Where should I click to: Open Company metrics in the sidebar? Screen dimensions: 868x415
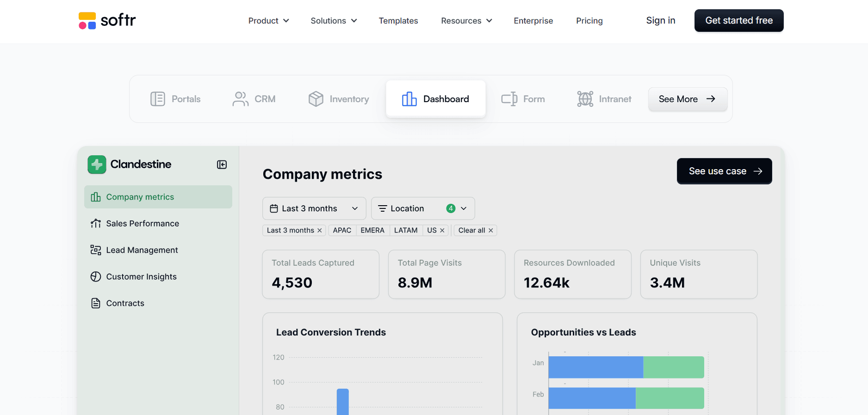158,197
